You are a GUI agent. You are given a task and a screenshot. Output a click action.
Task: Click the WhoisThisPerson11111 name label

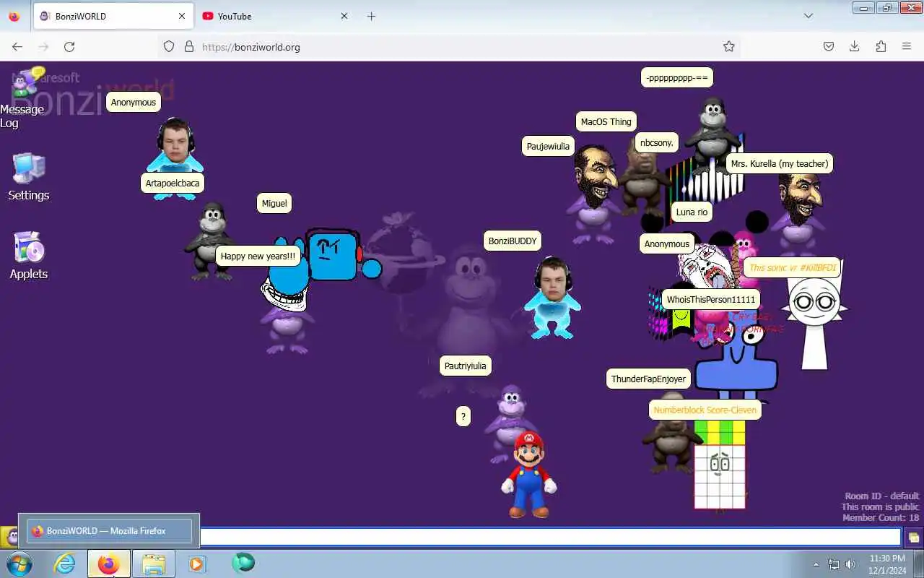point(711,299)
